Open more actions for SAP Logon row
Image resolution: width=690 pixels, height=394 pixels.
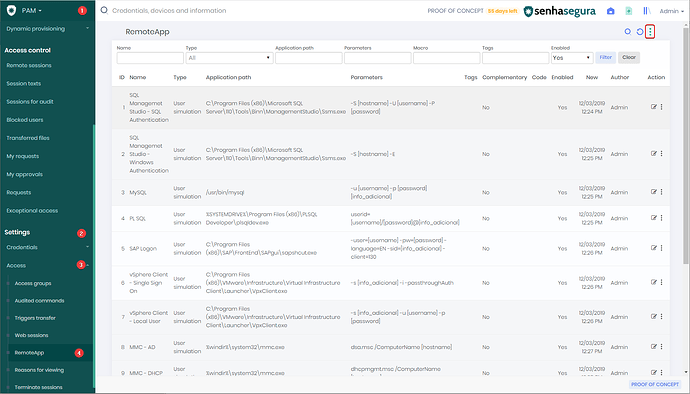click(661, 248)
